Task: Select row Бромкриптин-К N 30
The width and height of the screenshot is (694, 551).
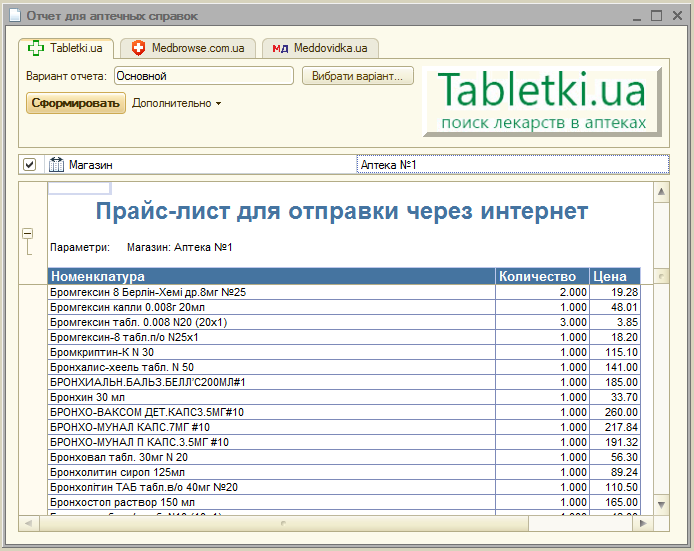Action: pos(344,352)
